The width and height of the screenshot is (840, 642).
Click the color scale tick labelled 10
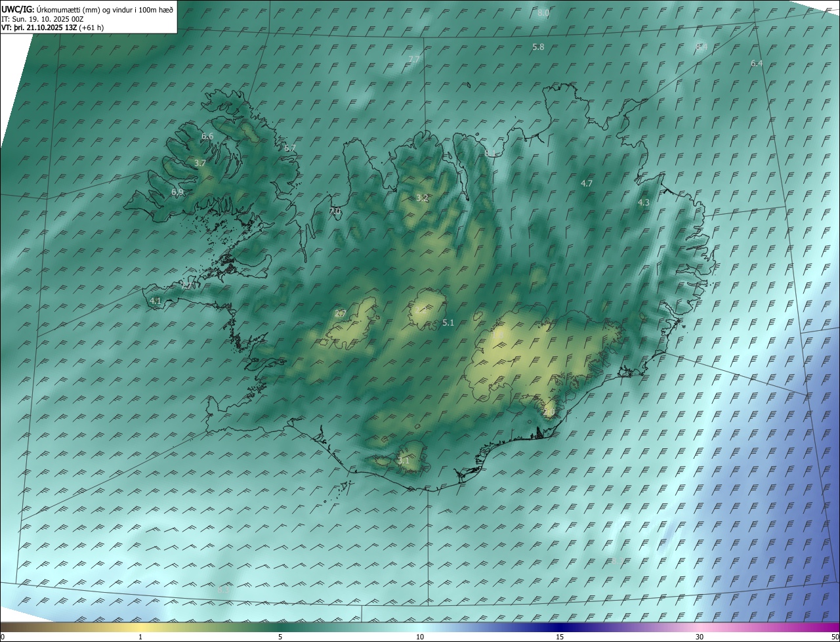[420, 637]
